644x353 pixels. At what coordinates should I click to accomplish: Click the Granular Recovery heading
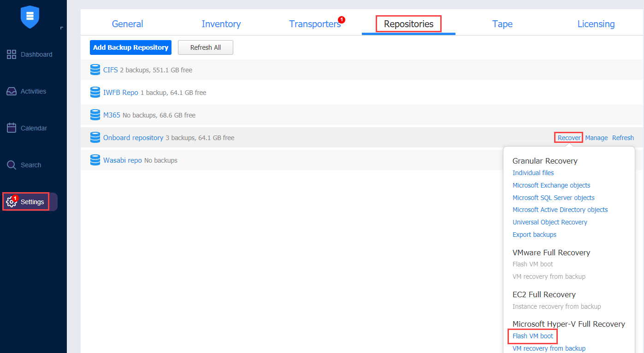point(545,161)
